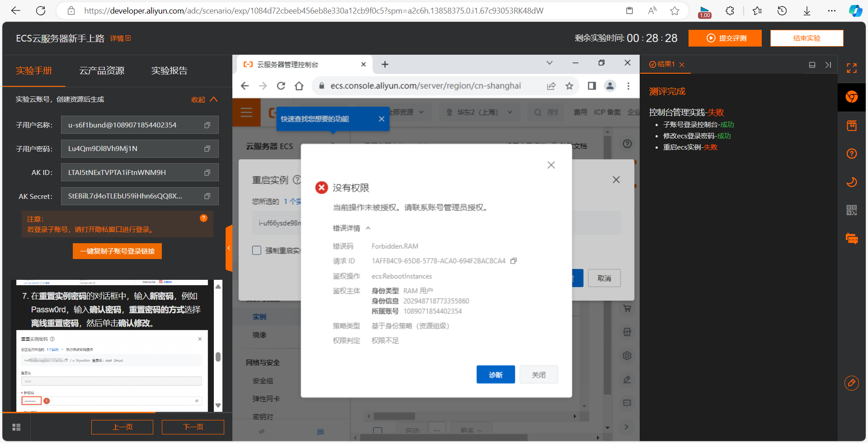The image size is (868, 443).
Task: Copy the AK Secret value
Action: click(207, 196)
